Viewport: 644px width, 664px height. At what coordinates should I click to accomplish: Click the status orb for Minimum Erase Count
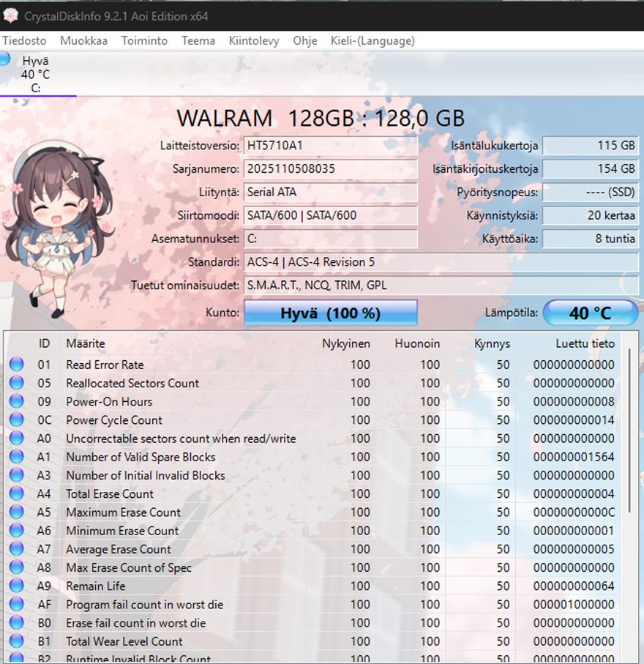click(17, 530)
